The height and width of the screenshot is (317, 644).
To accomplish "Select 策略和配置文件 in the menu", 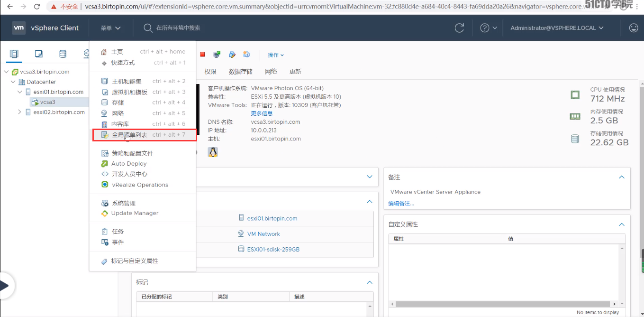I will 143,153.
